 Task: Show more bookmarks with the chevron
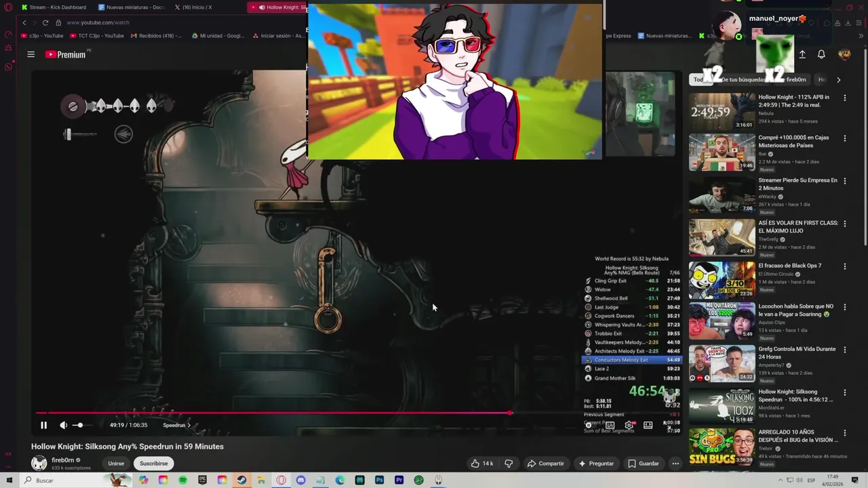click(x=860, y=36)
